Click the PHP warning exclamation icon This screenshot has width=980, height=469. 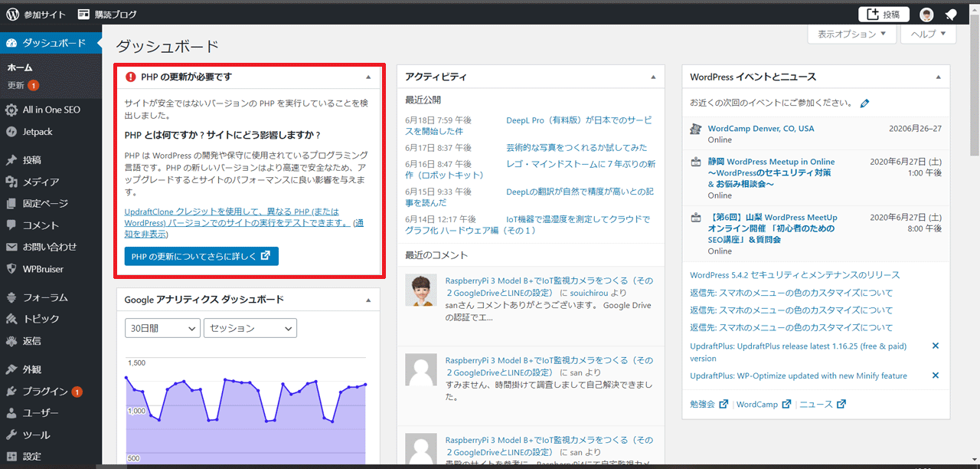pos(131,77)
